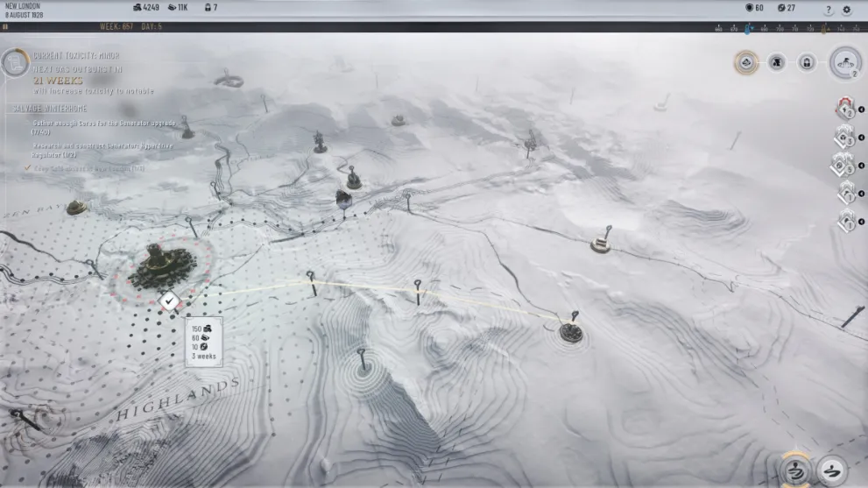Viewport: 868px width, 488px height.
Task: Click the bottom-right trail mode icon
Action: 833,470
